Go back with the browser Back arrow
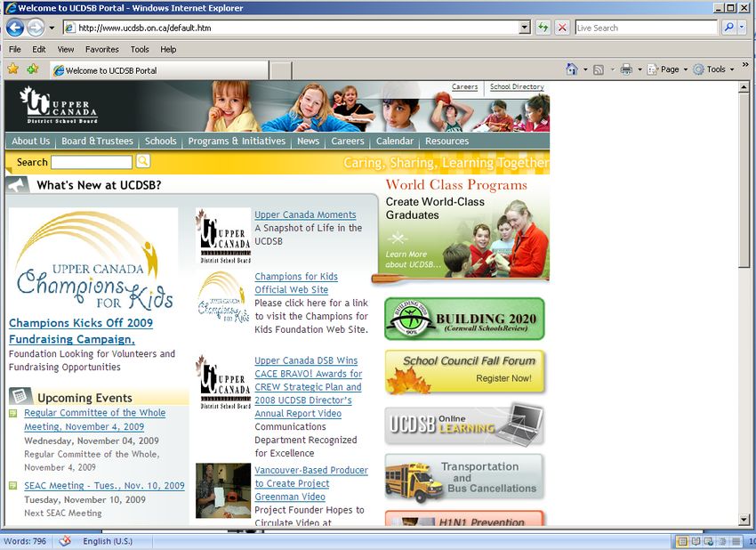Screen dimensions: 756x550 pyautogui.click(x=15, y=28)
